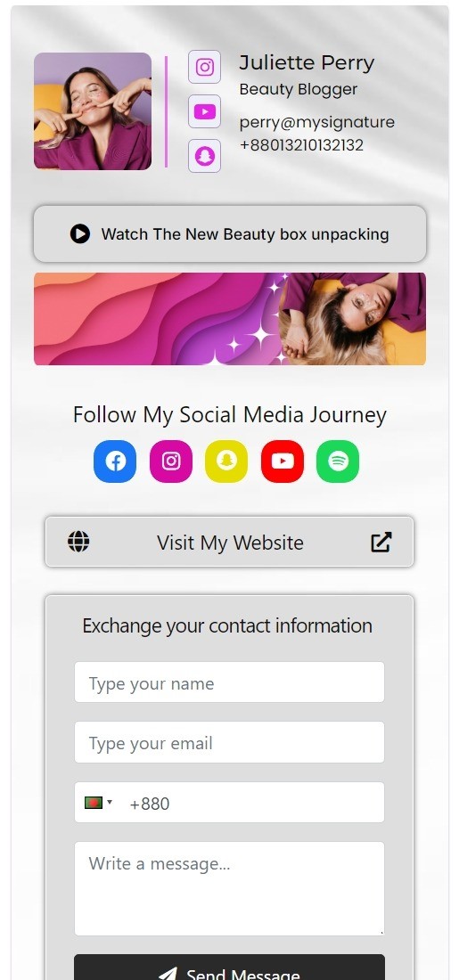Viewport: 459px width, 980px height.
Task: Click the perry@mysignature email address
Action: (317, 123)
